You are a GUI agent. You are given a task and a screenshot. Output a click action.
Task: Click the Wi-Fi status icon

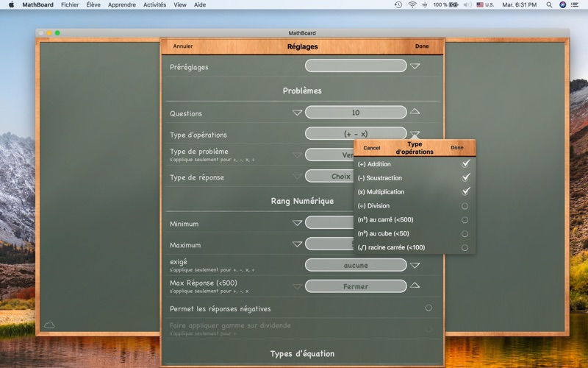(x=412, y=5)
